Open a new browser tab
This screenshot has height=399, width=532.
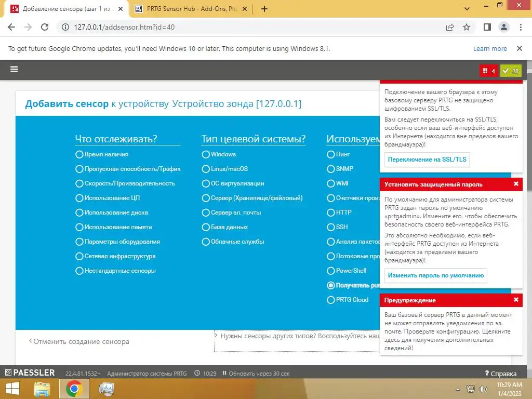click(264, 9)
